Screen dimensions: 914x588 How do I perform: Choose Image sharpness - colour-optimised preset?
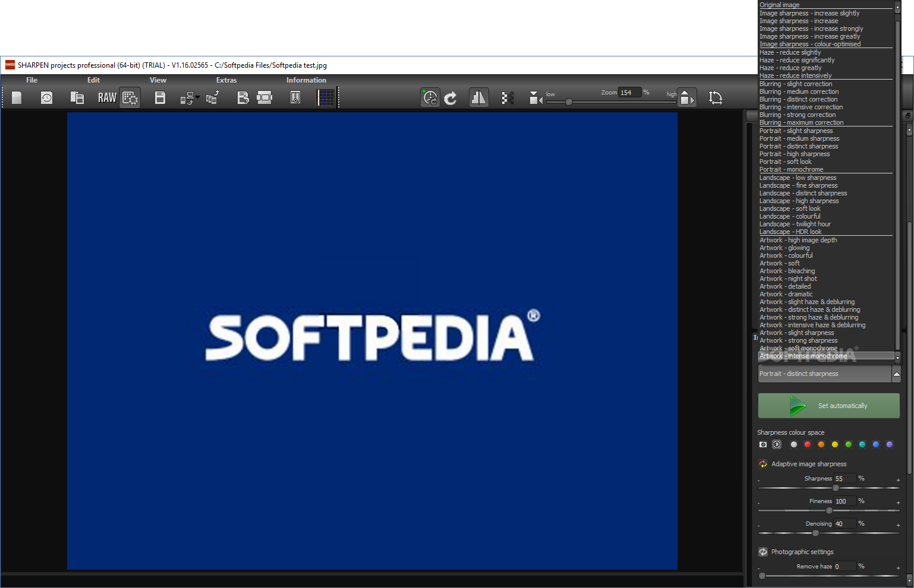[x=825, y=44]
